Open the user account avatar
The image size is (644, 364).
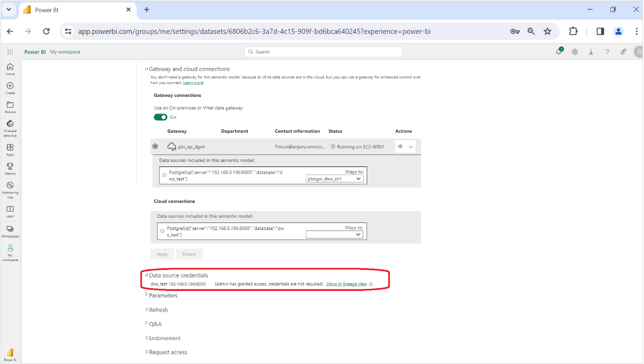(x=639, y=52)
